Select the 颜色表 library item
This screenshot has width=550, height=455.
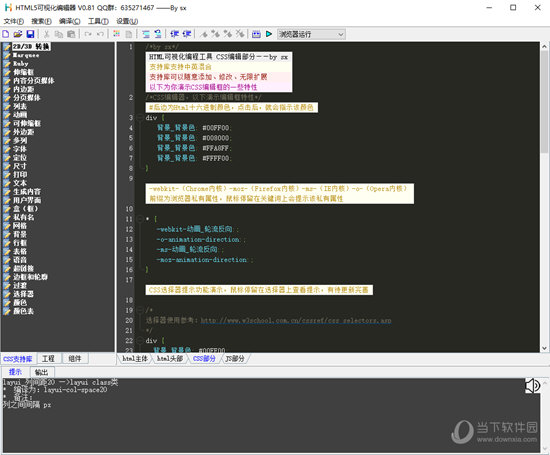tap(24, 311)
